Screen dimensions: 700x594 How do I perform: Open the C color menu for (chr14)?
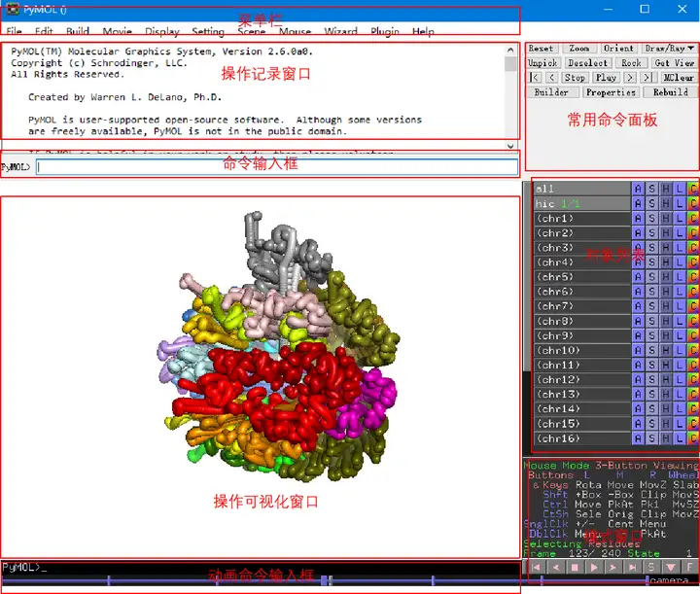pos(693,408)
